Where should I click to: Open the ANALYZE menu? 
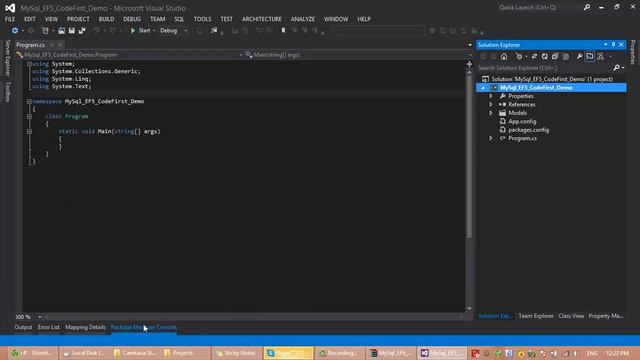coord(302,19)
